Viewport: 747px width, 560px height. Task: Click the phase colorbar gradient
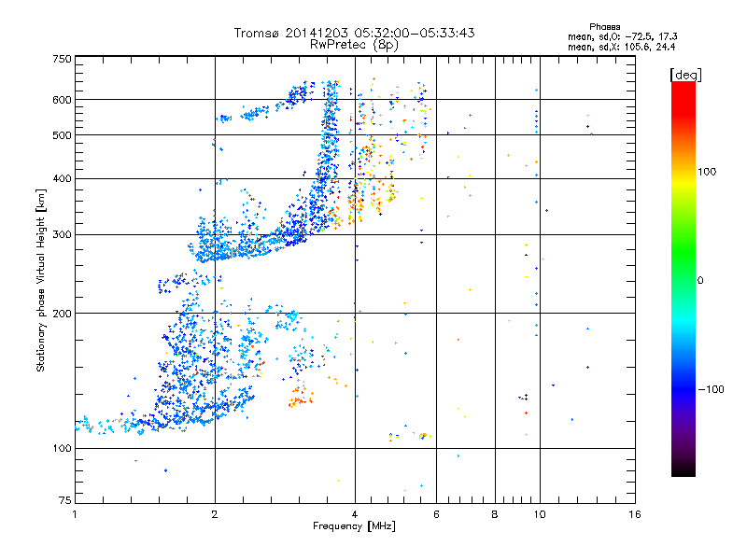(684, 279)
